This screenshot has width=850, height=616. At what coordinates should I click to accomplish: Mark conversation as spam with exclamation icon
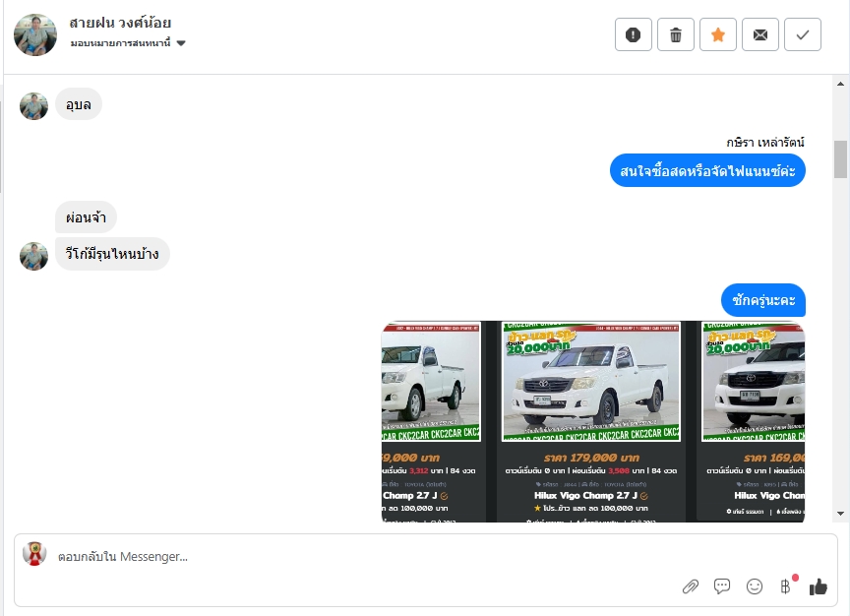coord(634,34)
